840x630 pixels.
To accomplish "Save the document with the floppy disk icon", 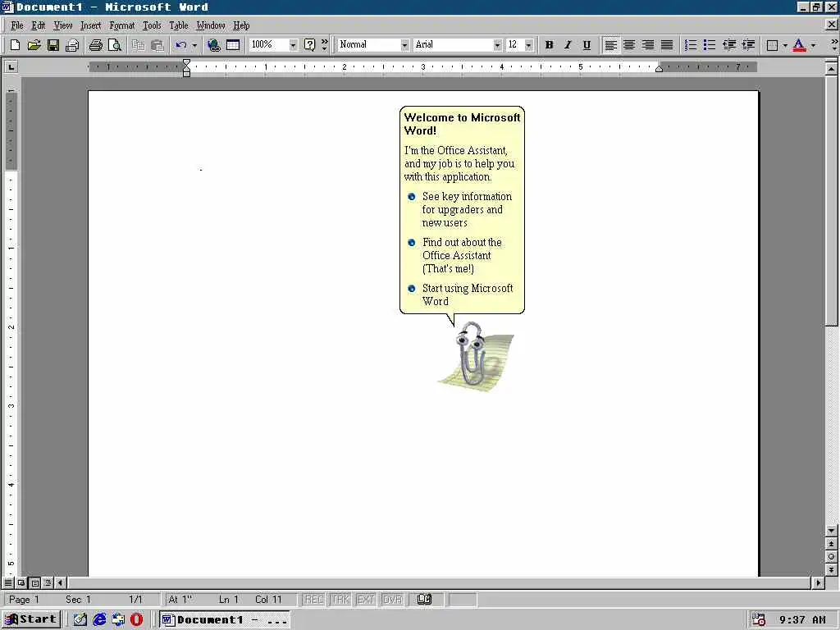I will (x=53, y=45).
